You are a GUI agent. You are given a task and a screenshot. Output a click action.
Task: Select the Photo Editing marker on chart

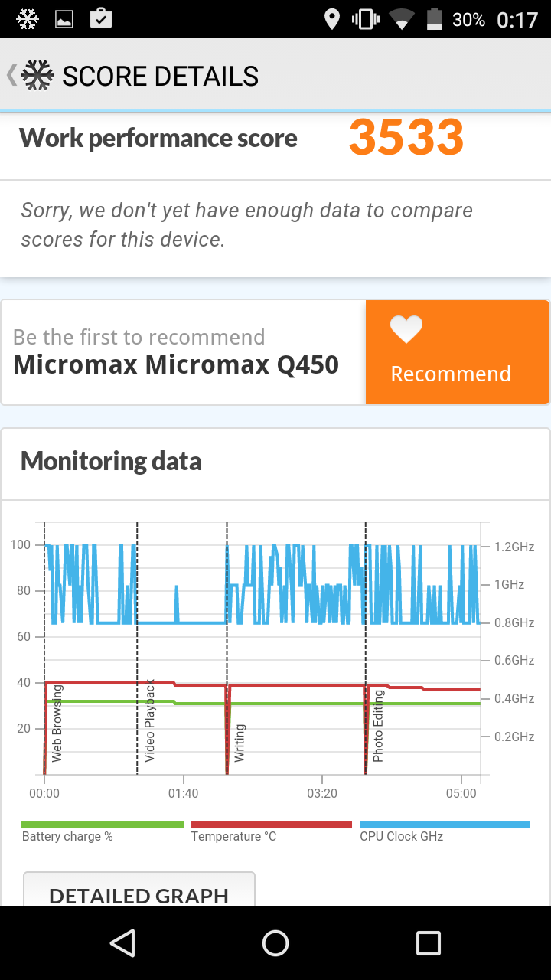point(378,726)
